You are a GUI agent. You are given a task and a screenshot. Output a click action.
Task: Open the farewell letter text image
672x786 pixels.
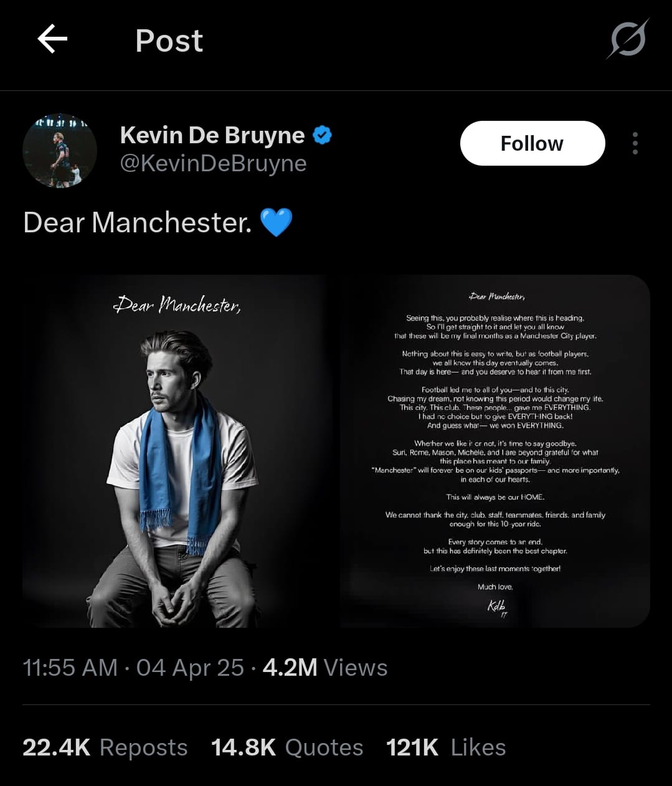(496, 451)
